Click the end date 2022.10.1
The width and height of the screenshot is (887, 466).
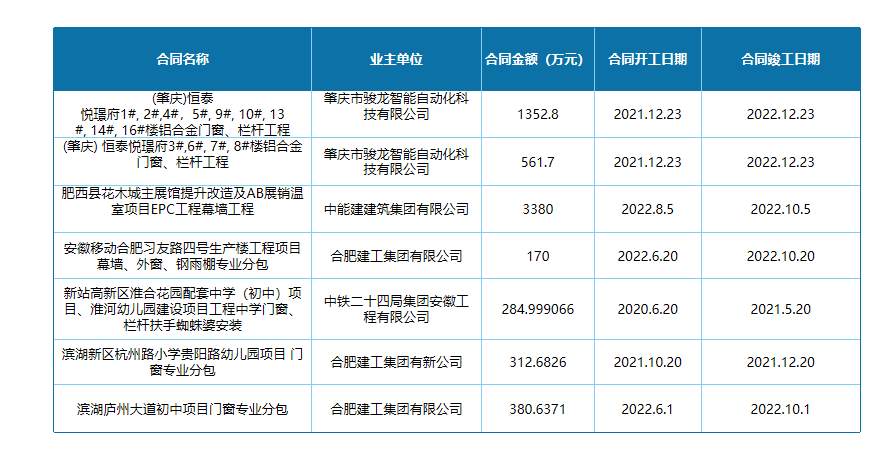pos(781,409)
